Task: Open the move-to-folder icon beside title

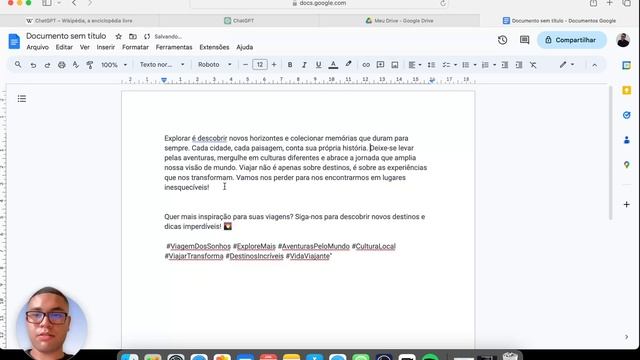Action: tap(133, 36)
